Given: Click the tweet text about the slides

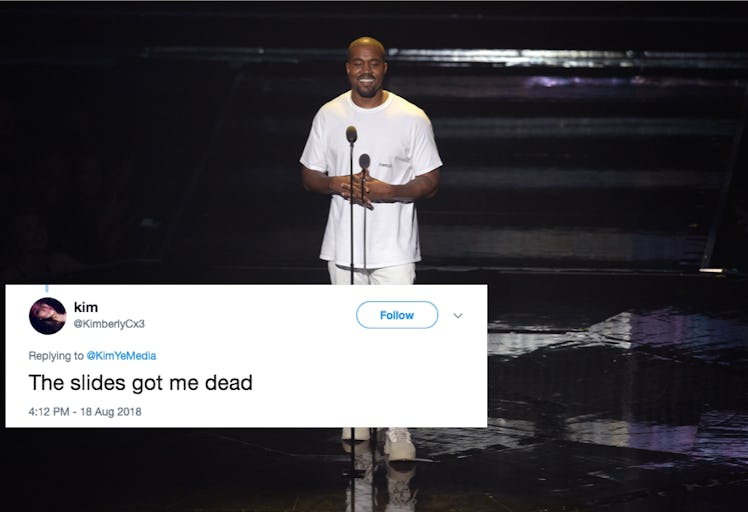Looking at the screenshot, I should pyautogui.click(x=140, y=383).
